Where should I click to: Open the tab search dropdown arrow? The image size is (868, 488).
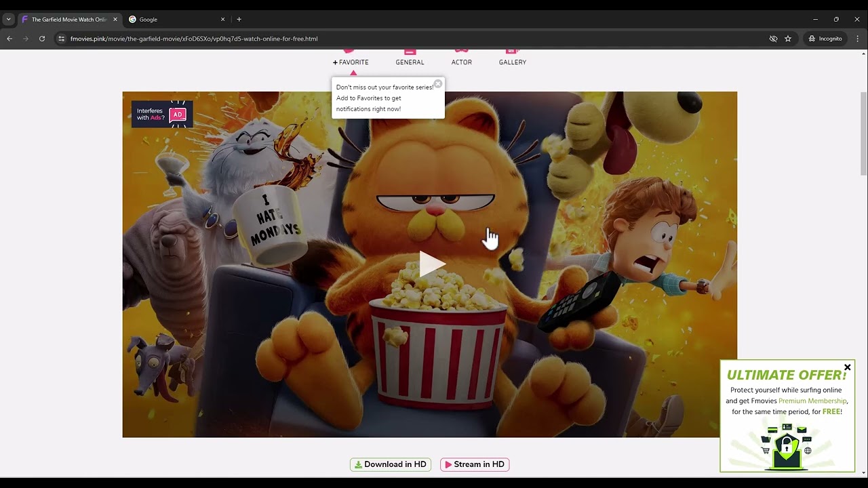(x=8, y=20)
